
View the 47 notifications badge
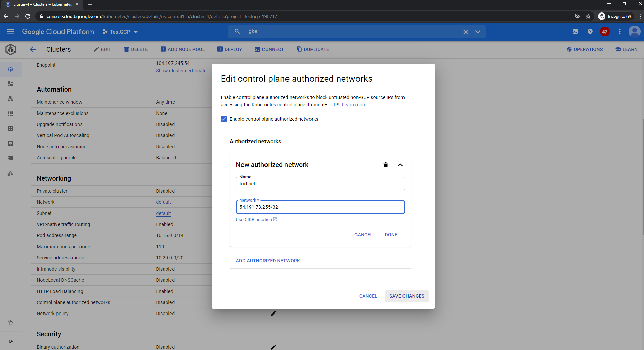[605, 32]
